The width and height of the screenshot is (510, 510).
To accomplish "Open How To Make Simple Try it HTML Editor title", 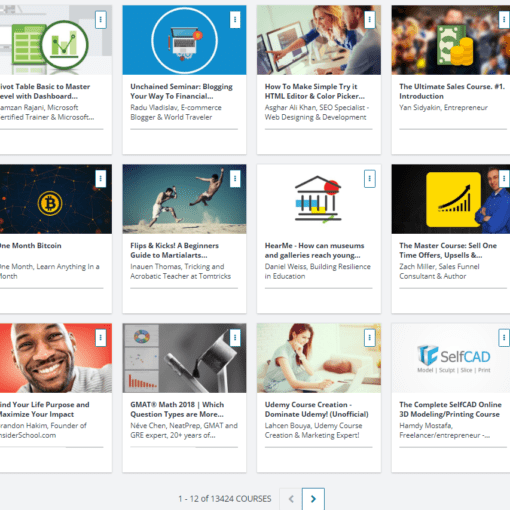I will click(x=315, y=91).
